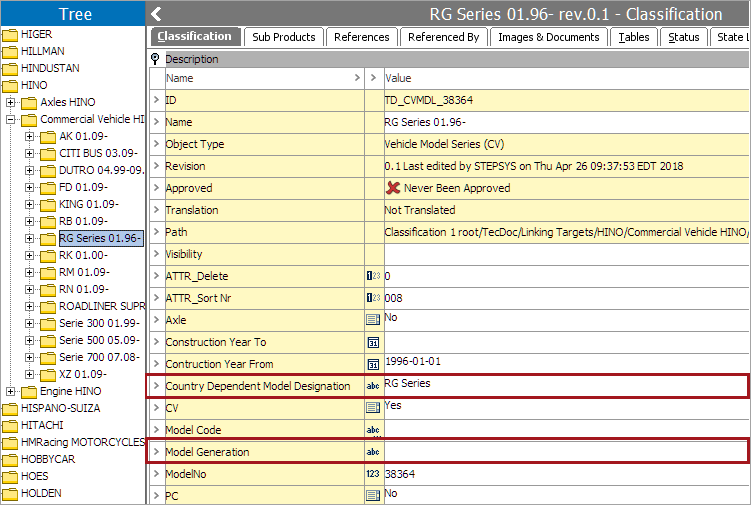Expand the Axles HINO tree node
The height and width of the screenshot is (505, 751).
pyautogui.click(x=11, y=103)
